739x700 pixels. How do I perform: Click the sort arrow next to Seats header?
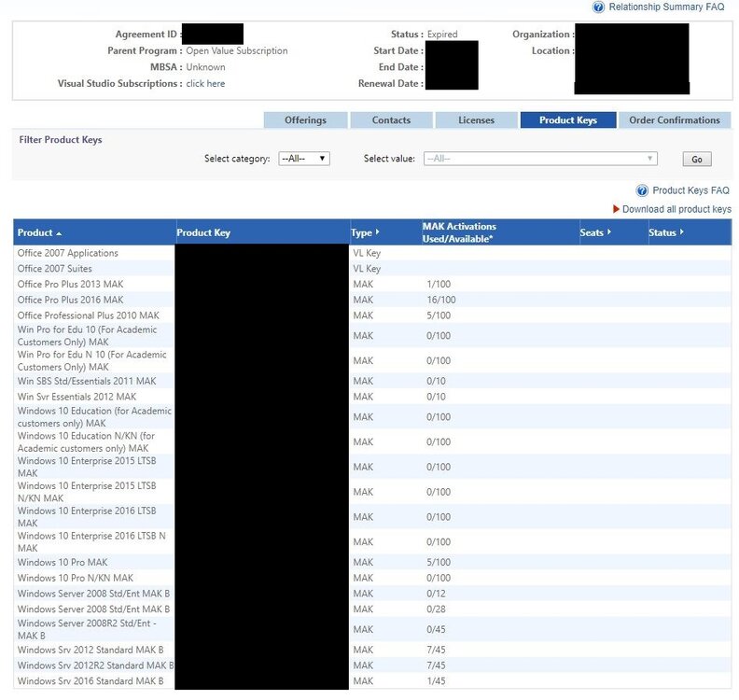pyautogui.click(x=609, y=231)
